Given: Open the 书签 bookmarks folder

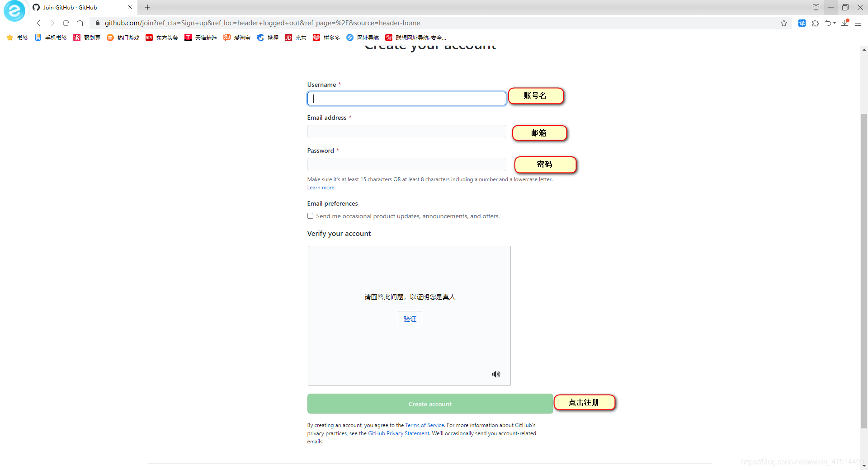Looking at the screenshot, I should [x=17, y=38].
